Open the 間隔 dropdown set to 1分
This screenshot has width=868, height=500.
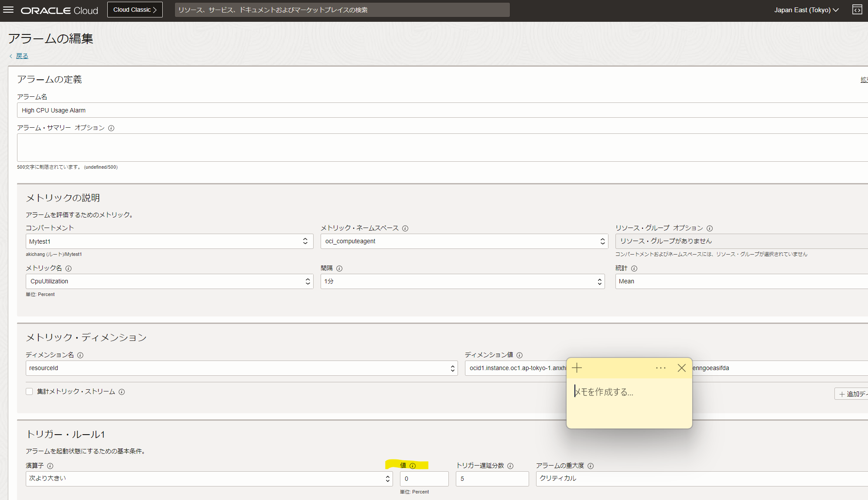[462, 282]
